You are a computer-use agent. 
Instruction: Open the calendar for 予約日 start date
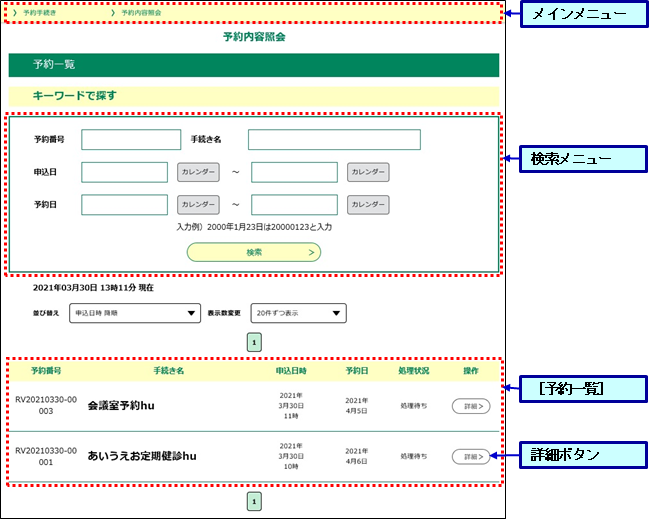(x=198, y=205)
